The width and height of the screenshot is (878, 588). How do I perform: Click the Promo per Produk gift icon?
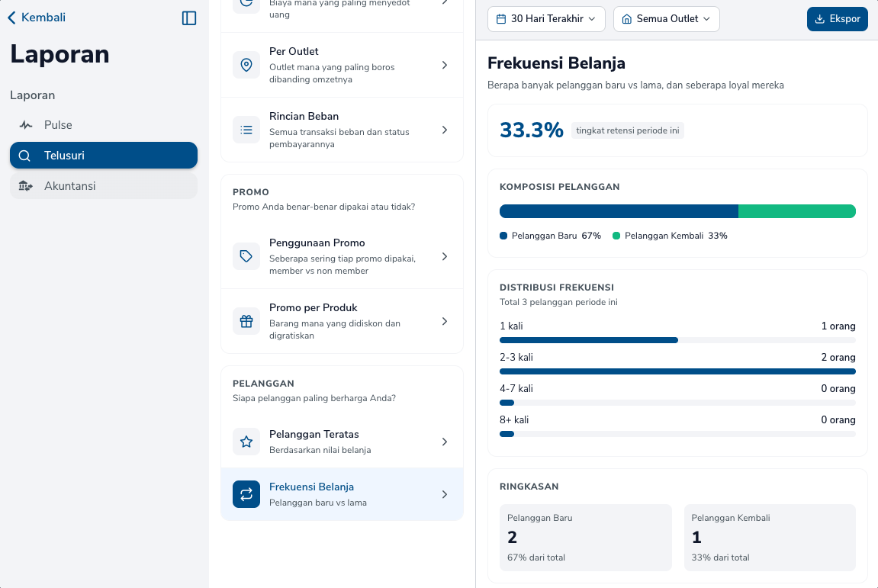coord(246,321)
